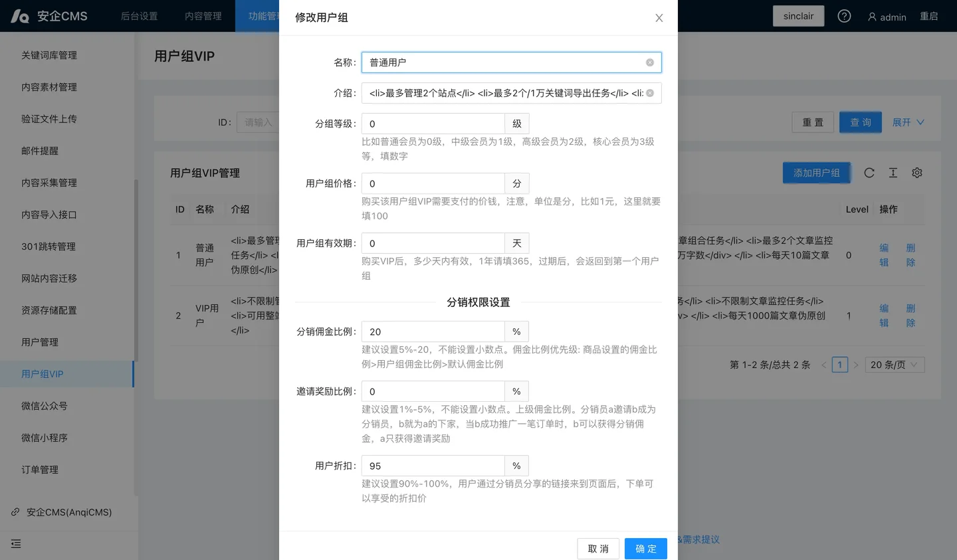Screen dimensions: 957x560
Task: Click the 取消 button in dialog
Action: coord(598,549)
